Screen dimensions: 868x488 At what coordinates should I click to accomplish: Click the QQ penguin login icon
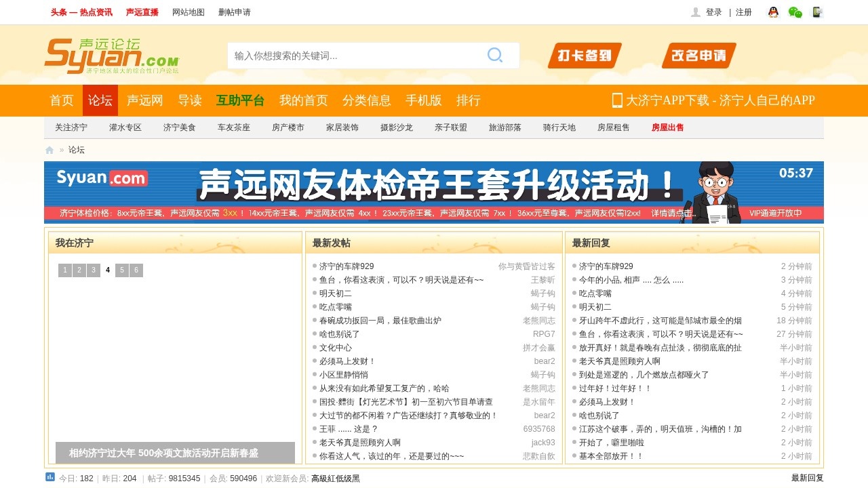point(773,12)
